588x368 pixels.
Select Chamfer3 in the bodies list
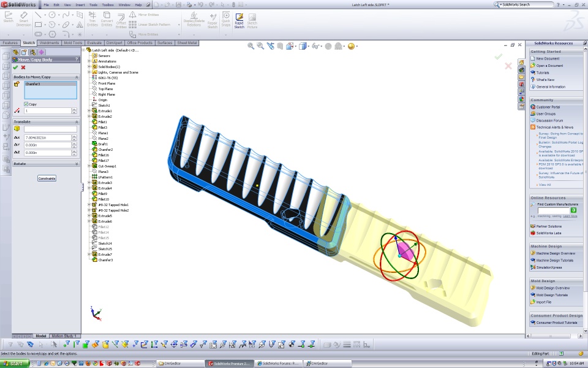point(50,84)
